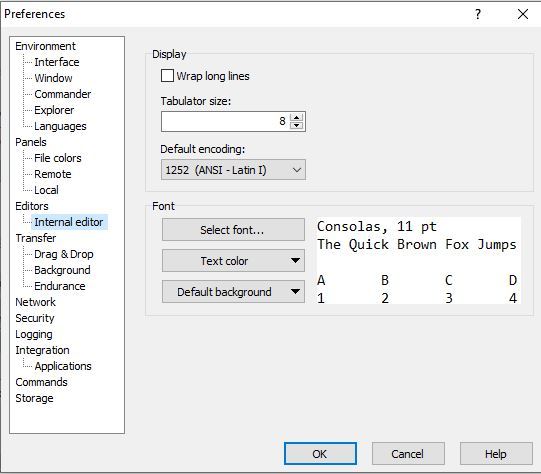The image size is (541, 474).
Task: Open Endurance settings
Action: 60,286
